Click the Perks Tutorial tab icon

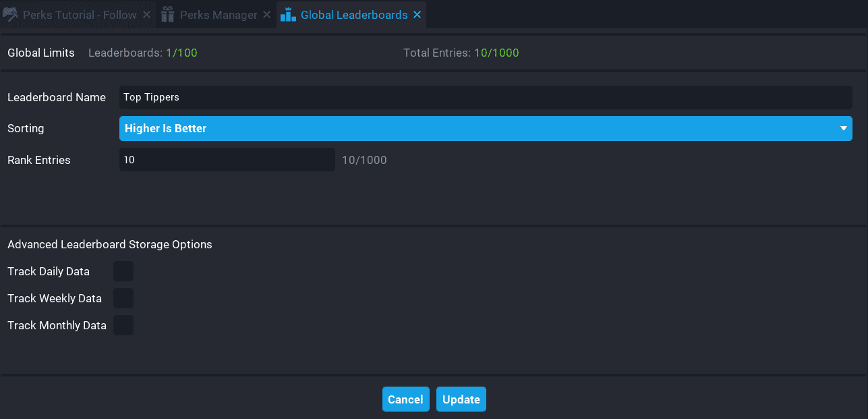point(10,14)
